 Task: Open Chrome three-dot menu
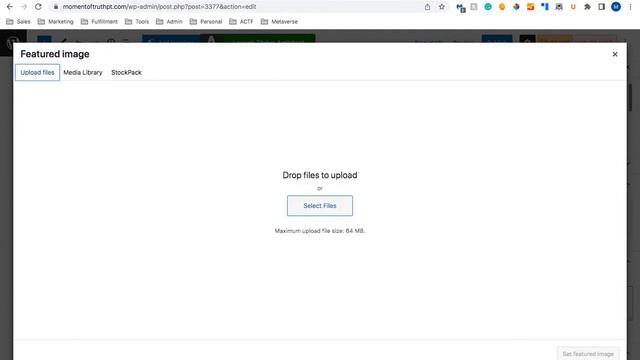coord(630,7)
